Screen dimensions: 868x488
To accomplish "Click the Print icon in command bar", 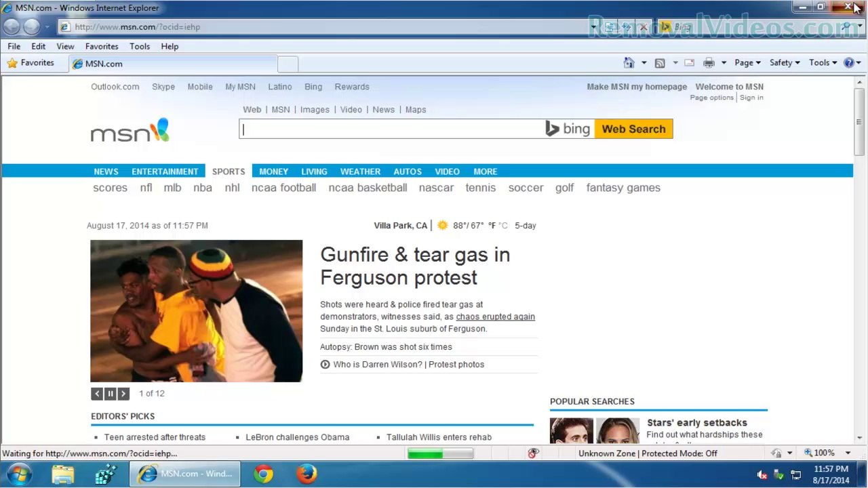I will (709, 63).
